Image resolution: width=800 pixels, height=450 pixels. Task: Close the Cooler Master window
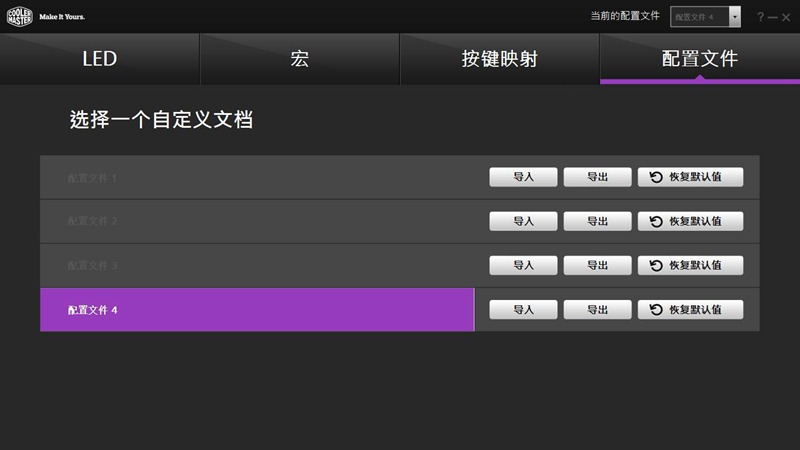coord(786,17)
